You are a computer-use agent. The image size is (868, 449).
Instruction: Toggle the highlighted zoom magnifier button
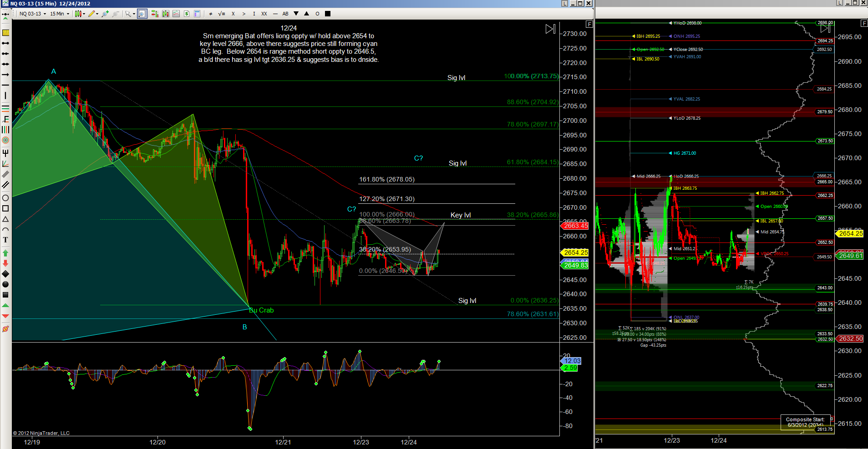tap(142, 14)
